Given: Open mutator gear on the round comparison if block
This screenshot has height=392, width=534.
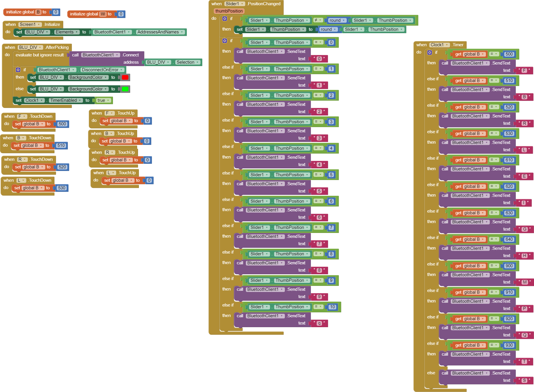Looking at the screenshot, I should click(225, 19).
